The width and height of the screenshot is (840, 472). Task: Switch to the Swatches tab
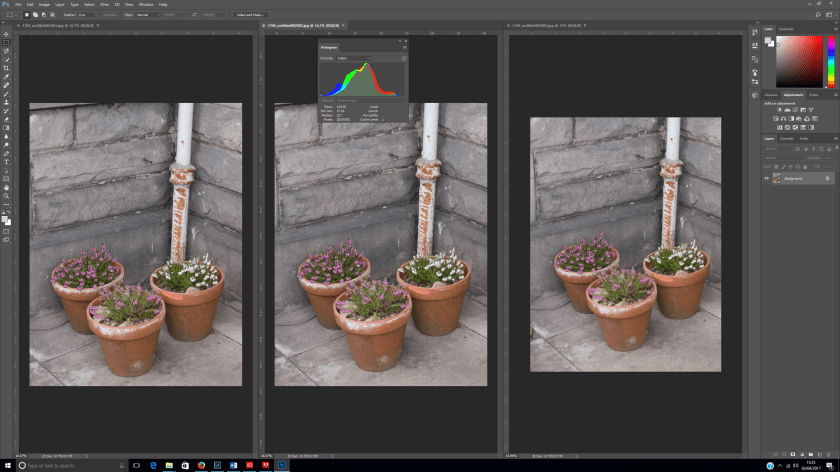[x=786, y=29]
